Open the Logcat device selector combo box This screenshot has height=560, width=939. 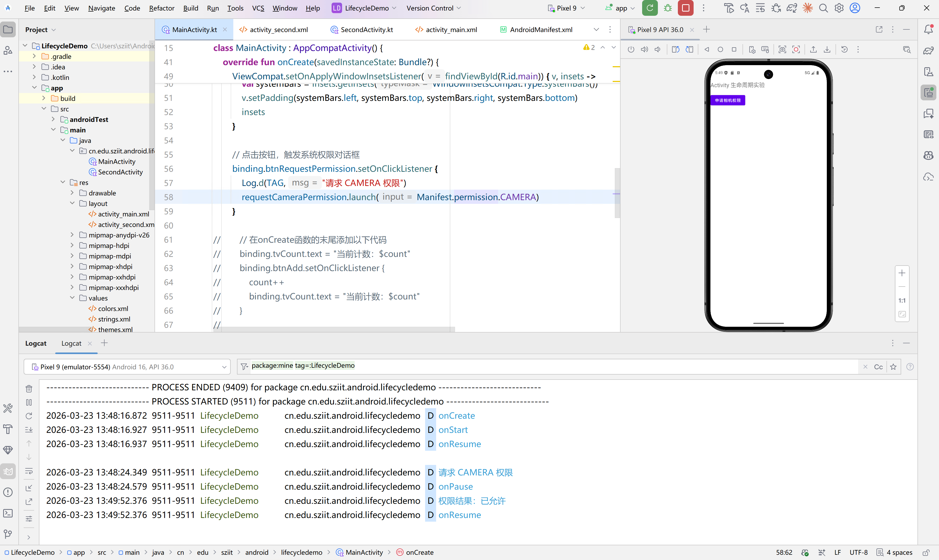point(127,367)
